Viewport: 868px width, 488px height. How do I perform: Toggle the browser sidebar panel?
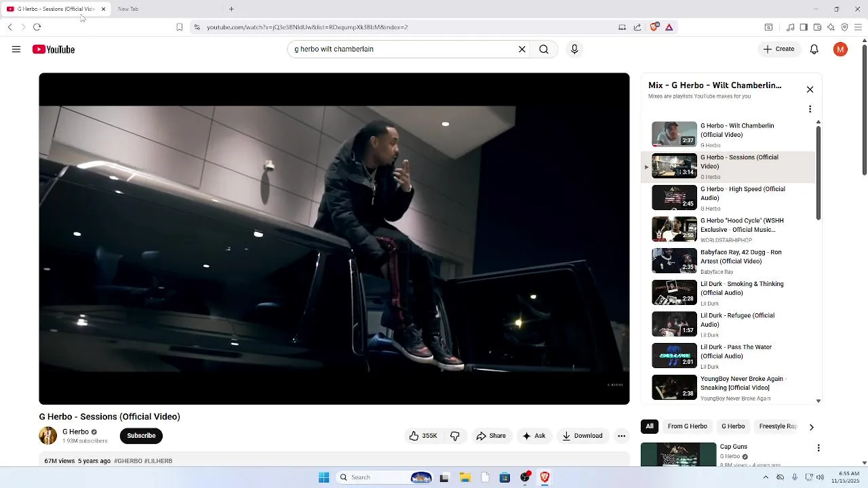(x=804, y=27)
